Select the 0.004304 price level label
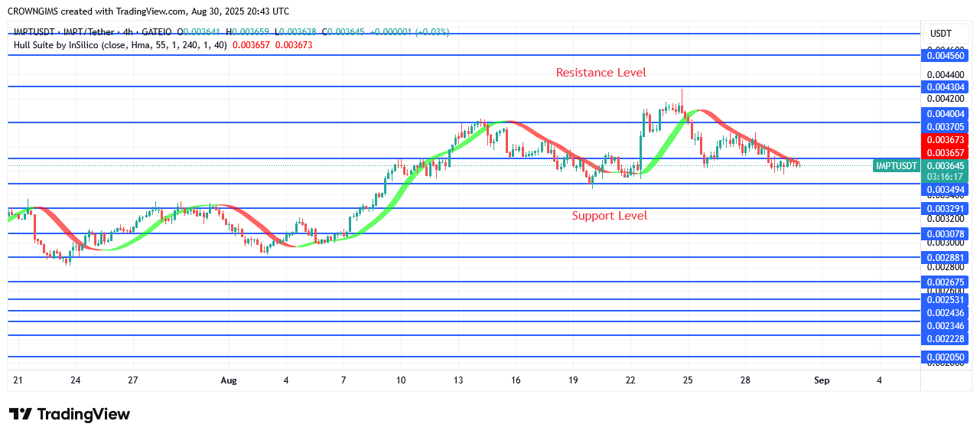 (x=946, y=87)
